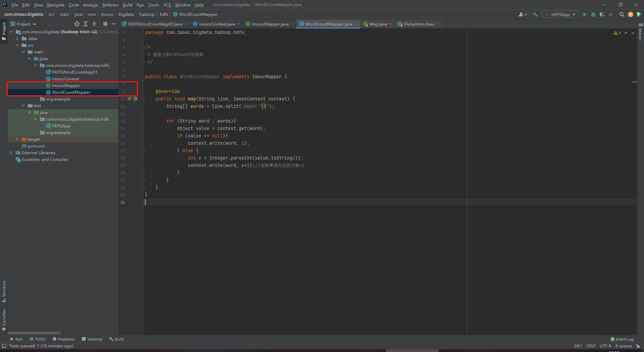Expand the External Libraries node
644x352 pixels.
(11, 153)
